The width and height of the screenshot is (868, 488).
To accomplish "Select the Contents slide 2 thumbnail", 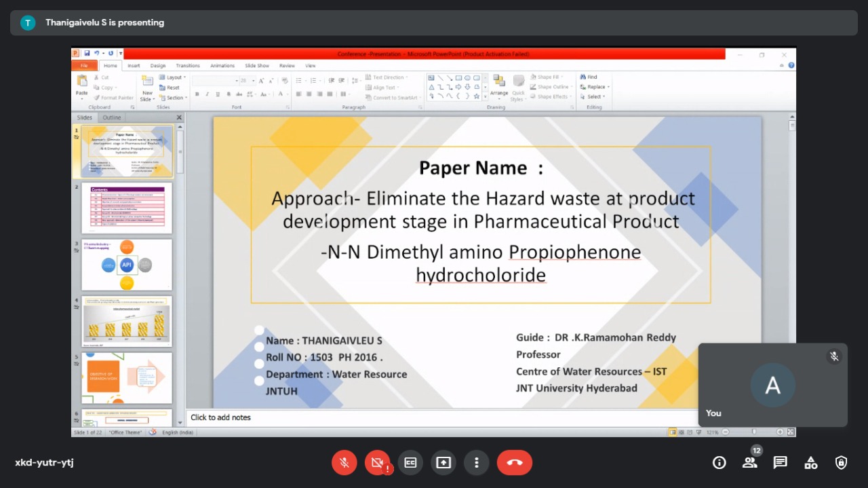I will coord(127,208).
